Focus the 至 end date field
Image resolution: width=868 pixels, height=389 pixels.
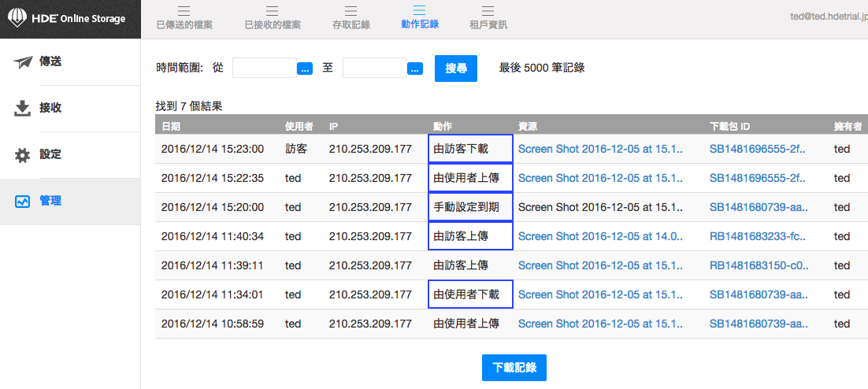[375, 68]
